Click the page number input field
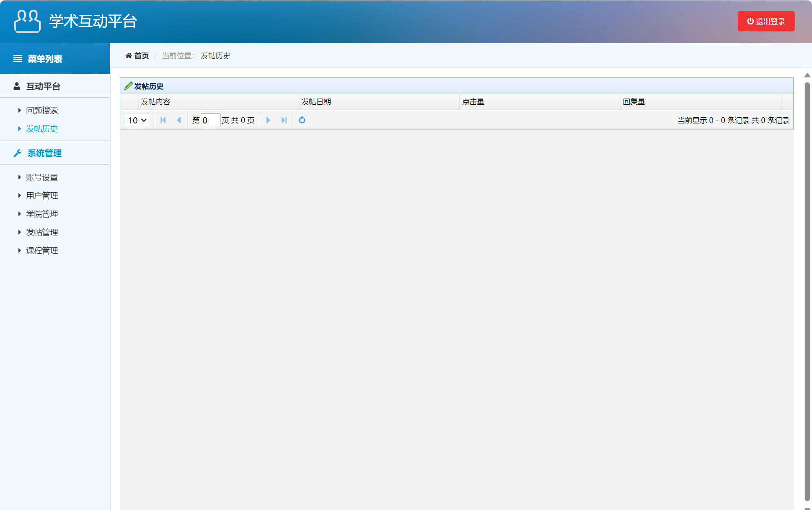Screen dimensions: 812x510 [210, 120]
